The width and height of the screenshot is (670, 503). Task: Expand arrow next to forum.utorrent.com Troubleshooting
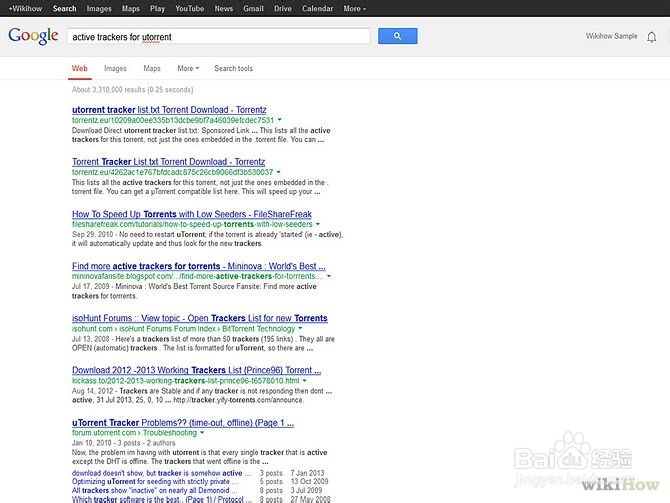(x=202, y=432)
